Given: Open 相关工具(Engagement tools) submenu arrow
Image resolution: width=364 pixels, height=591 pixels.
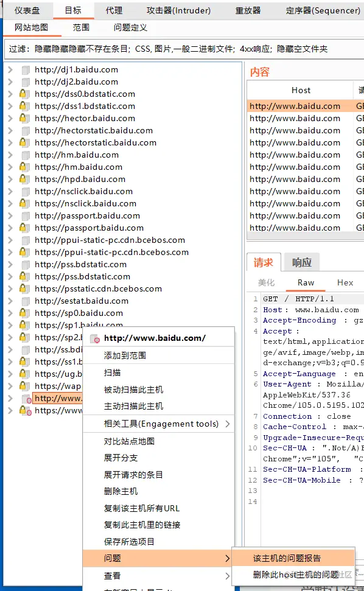Looking at the screenshot, I should click(227, 424).
